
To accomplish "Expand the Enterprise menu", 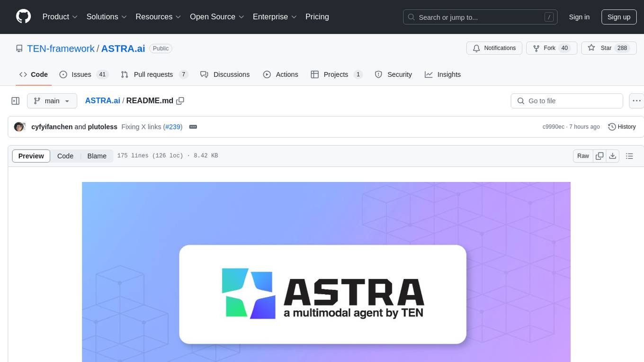I will [x=275, y=17].
